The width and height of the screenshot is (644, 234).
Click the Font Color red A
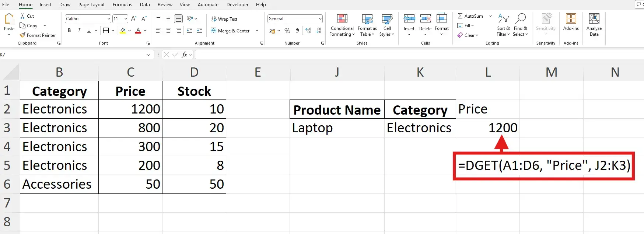point(138,31)
